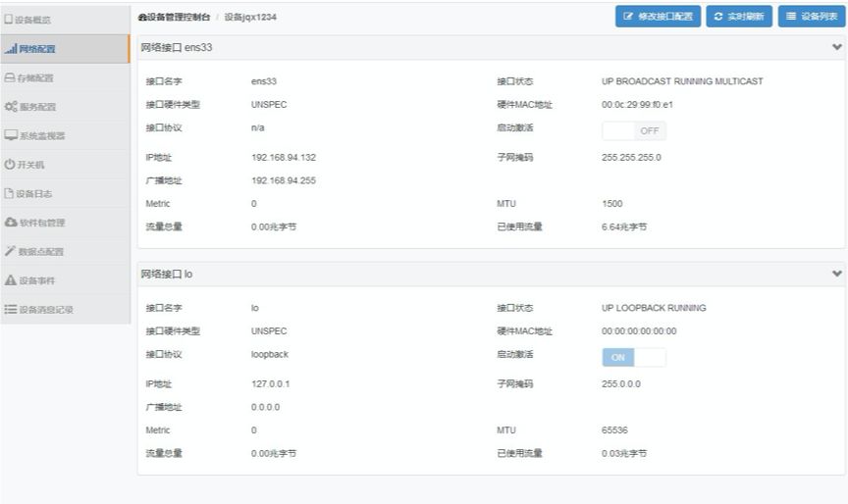Click the 网络接口 lo panel title

pyautogui.click(x=167, y=274)
